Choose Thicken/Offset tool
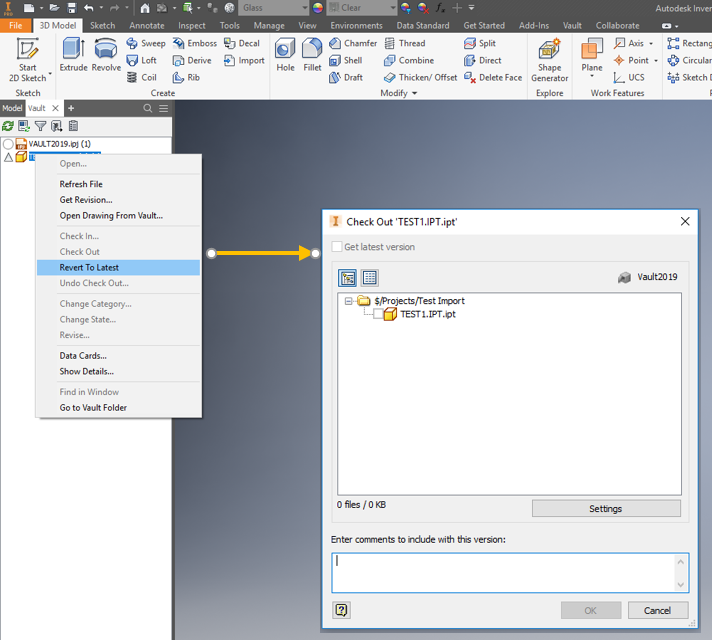This screenshot has width=712, height=640. click(420, 77)
